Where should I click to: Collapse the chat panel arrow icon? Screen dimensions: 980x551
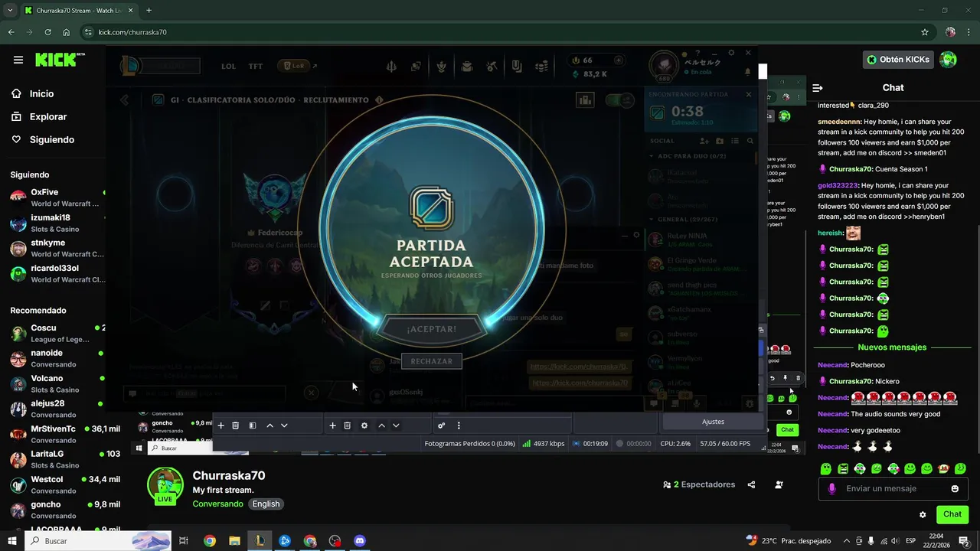tap(817, 88)
